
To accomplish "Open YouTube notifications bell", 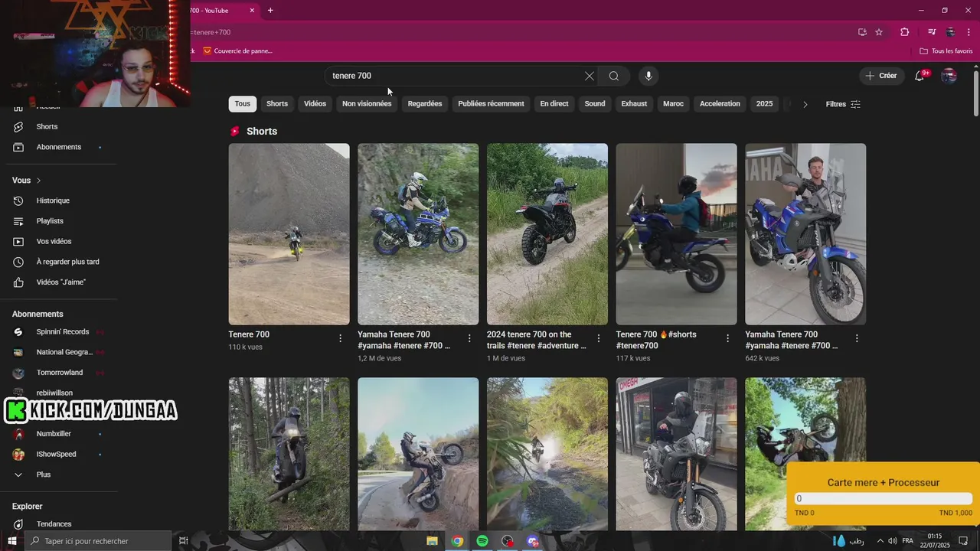I will click(x=921, y=76).
